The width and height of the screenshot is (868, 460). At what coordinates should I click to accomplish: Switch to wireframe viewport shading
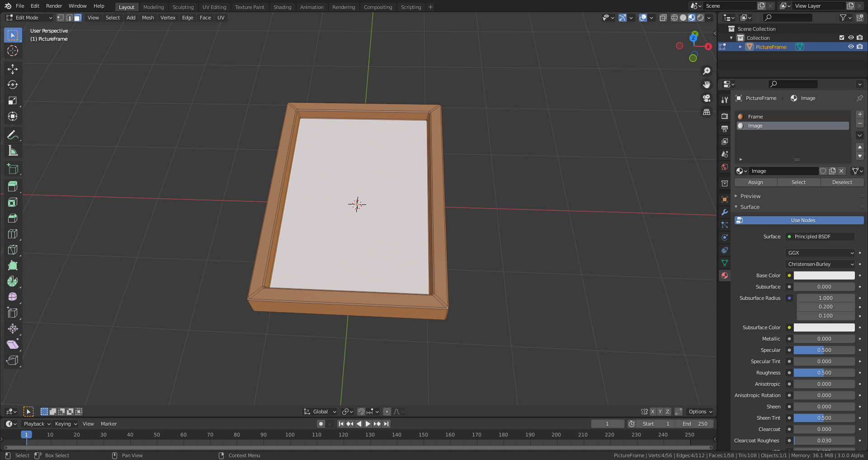(675, 18)
